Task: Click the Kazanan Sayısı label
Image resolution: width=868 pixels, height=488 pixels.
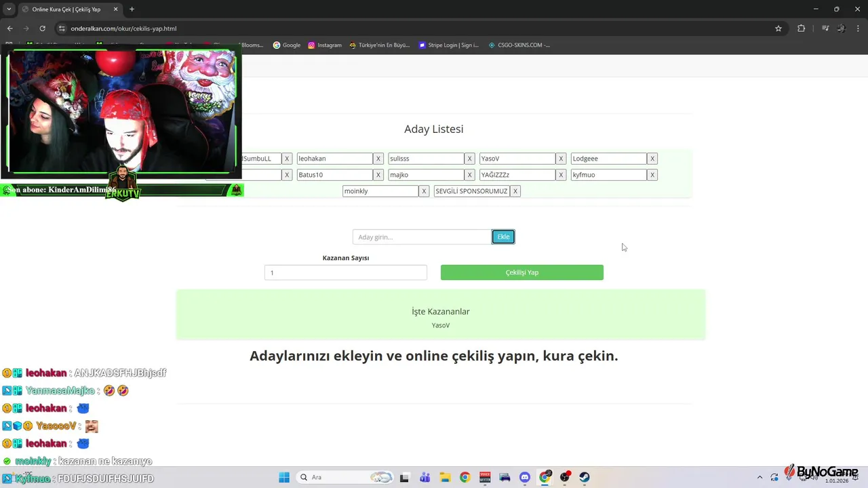Action: [346, 258]
